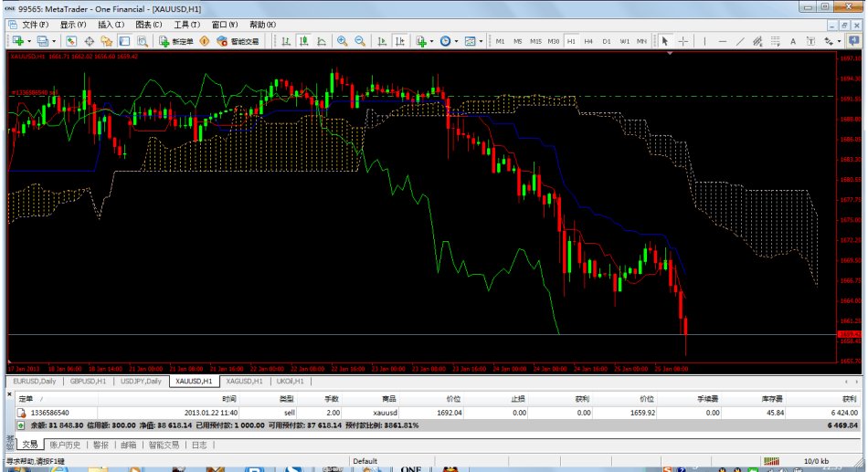This screenshot has height=472, width=868.
Task: Select the trendline drawing tool
Action: (x=740, y=41)
